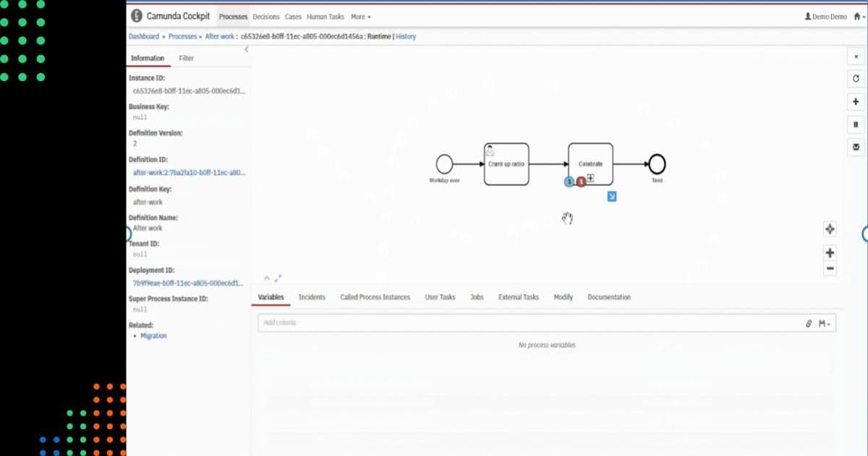The image size is (868, 456).
Task: Open the Human Tasks navigation item
Action: pos(326,17)
